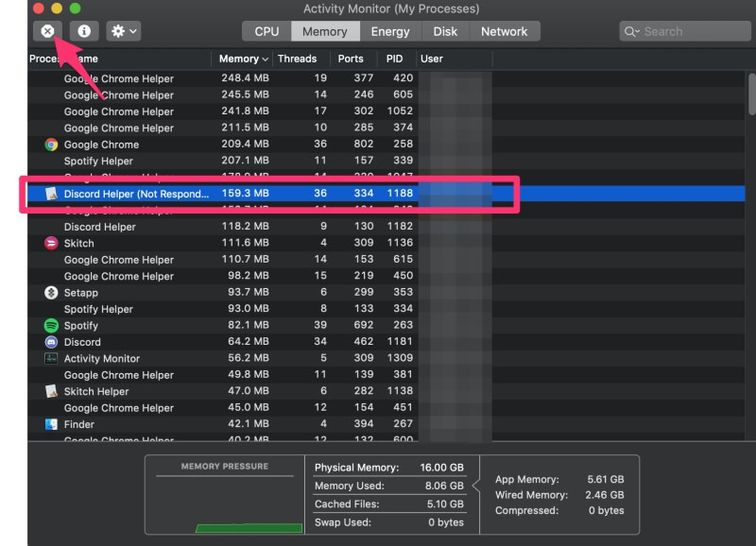Click the Physical Memory 16.00 GB value
Image resolution: width=756 pixels, height=546 pixels.
click(x=441, y=468)
